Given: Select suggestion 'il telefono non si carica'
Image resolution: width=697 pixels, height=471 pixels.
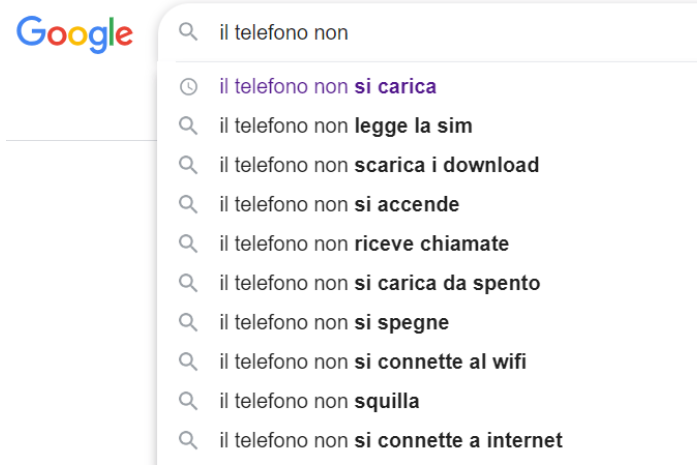Looking at the screenshot, I should [x=328, y=87].
